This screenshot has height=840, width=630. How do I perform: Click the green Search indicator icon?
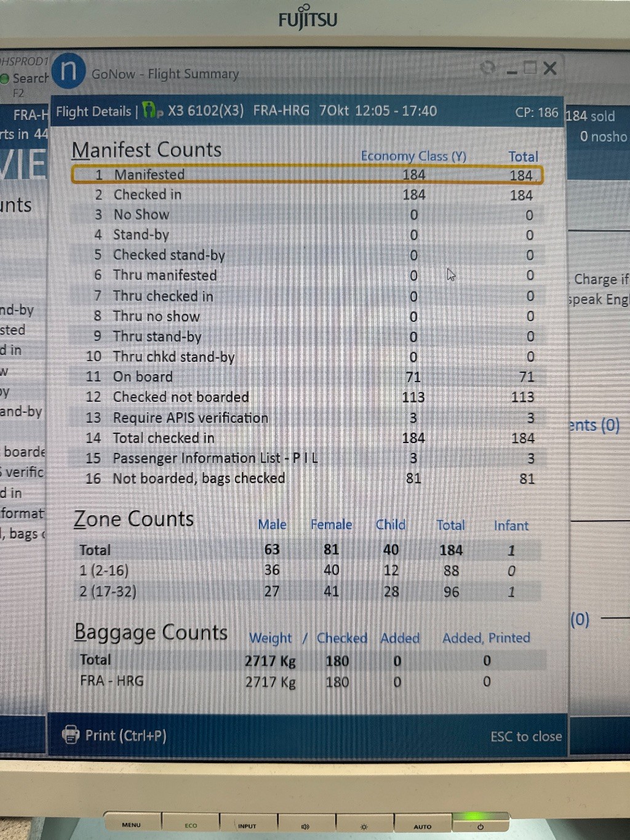click(5, 79)
